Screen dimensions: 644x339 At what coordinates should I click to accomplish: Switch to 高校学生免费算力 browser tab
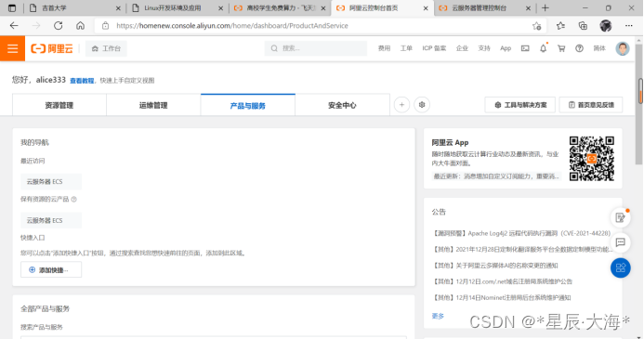pos(280,7)
